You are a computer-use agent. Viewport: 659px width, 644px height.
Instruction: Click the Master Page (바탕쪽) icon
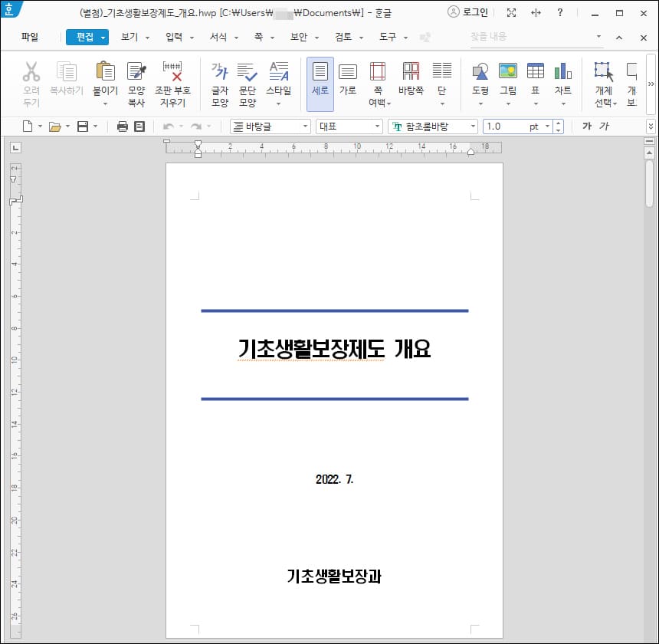coord(411,71)
